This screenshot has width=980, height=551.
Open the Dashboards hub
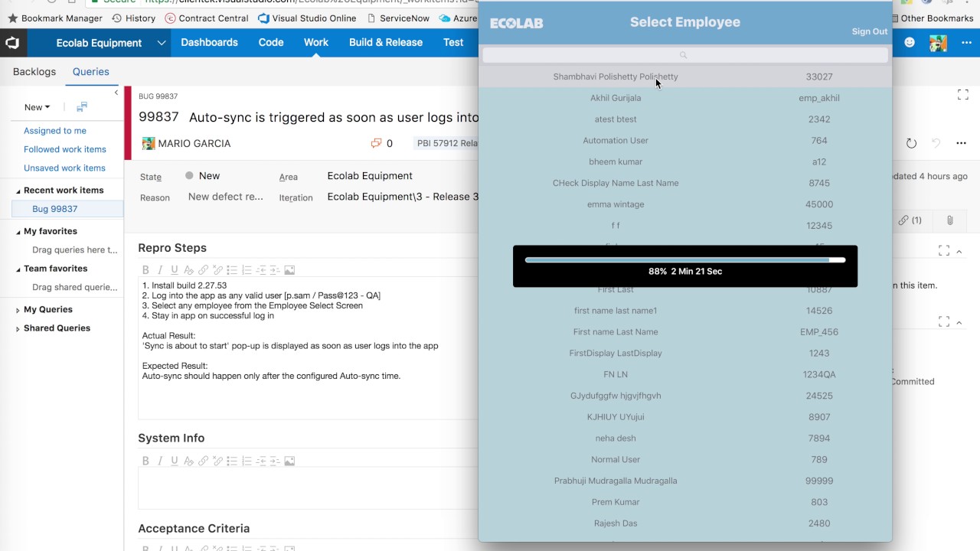tap(209, 42)
